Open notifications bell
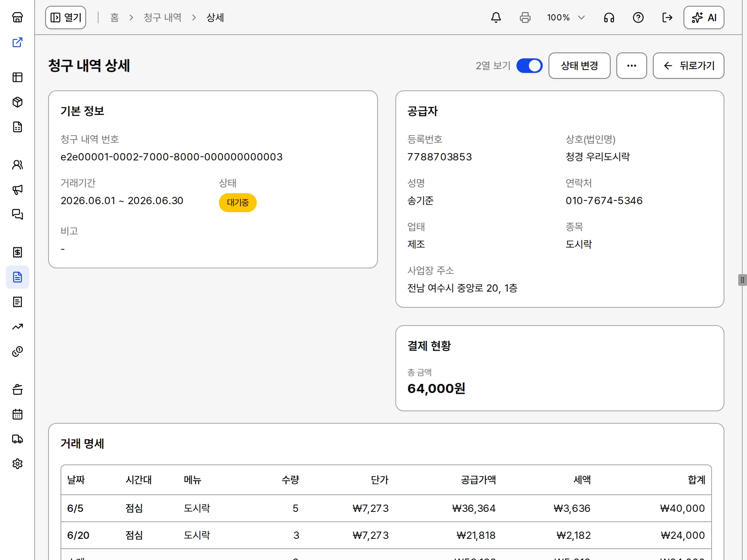The height and width of the screenshot is (560, 747). (x=496, y=17)
